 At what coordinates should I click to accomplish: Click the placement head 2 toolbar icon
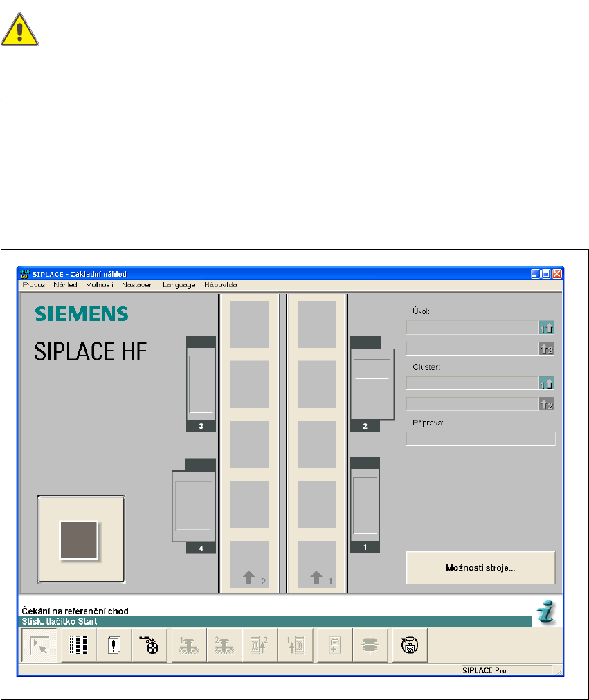pyautogui.click(x=224, y=645)
